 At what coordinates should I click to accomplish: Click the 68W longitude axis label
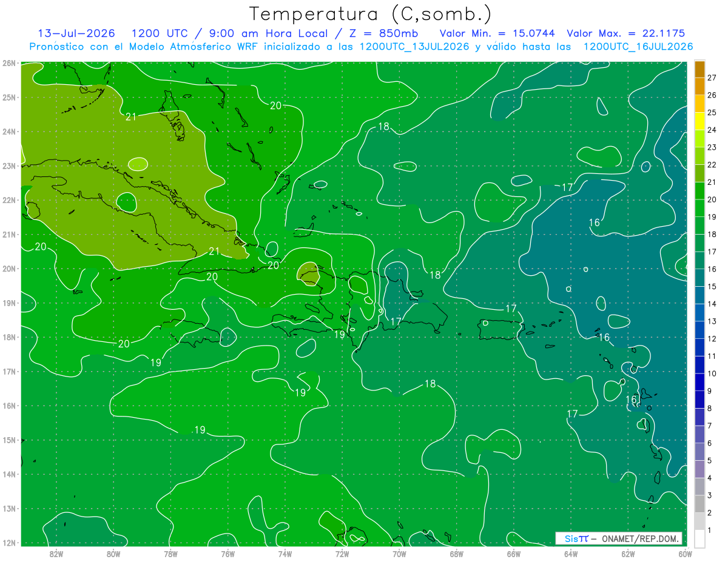(x=457, y=554)
